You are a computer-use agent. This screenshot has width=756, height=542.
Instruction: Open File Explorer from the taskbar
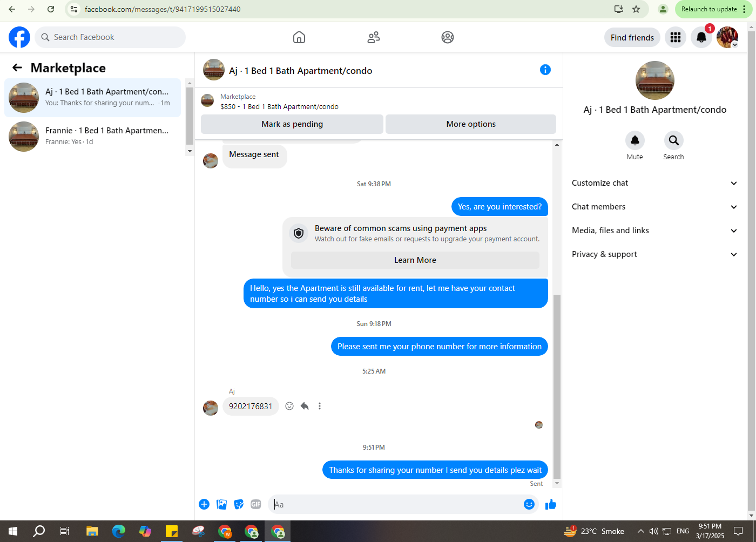92,531
